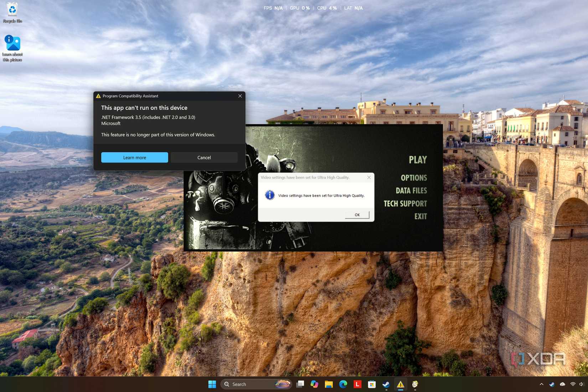Image resolution: width=588 pixels, height=392 pixels.
Task: Click the Steam icon in system tray
Action: (552, 384)
